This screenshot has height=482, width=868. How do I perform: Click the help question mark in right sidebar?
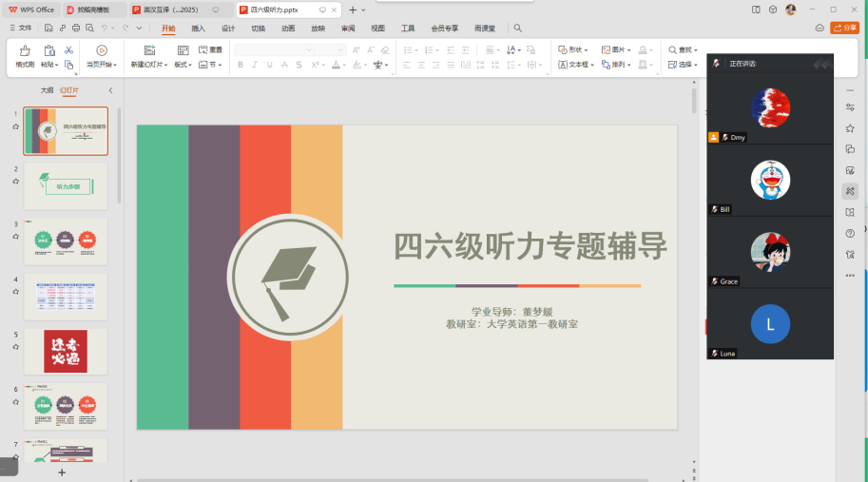click(x=850, y=233)
